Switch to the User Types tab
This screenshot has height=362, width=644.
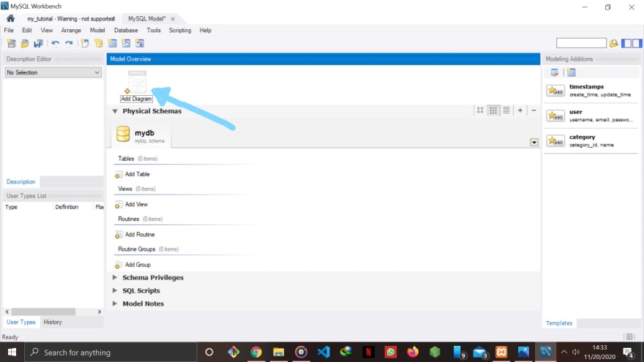[21, 323]
